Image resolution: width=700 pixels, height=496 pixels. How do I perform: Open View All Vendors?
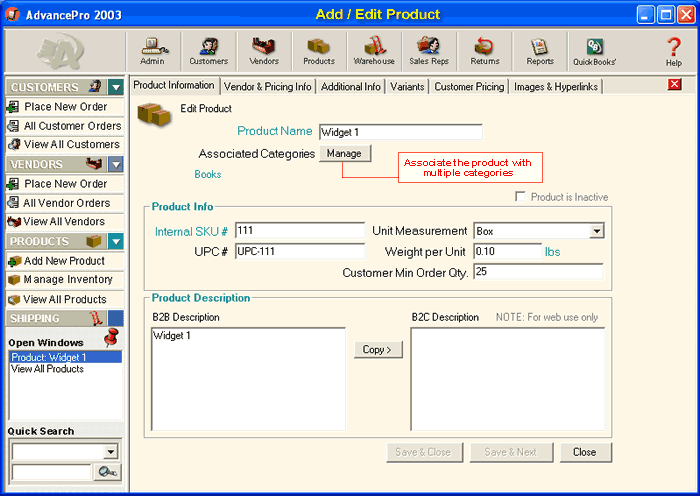[x=65, y=222]
